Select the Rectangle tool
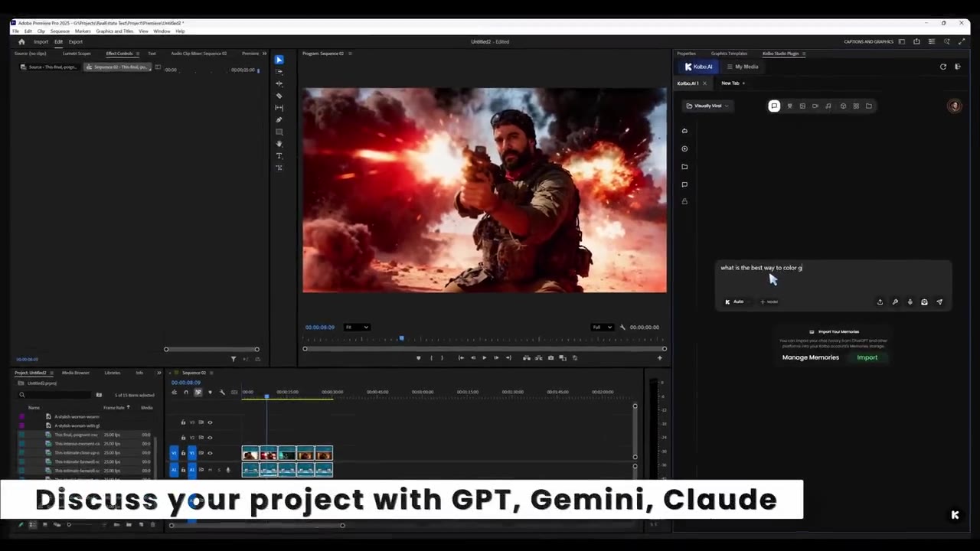 click(x=279, y=132)
